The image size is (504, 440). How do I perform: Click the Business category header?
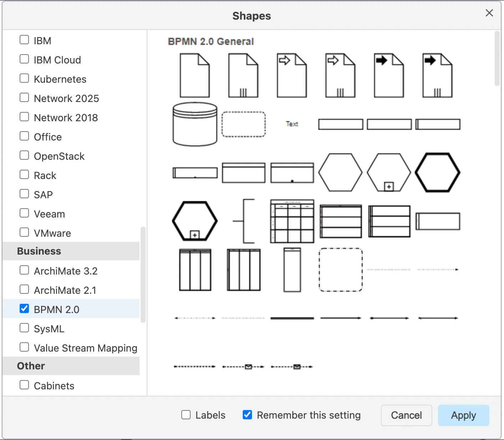coord(71,251)
